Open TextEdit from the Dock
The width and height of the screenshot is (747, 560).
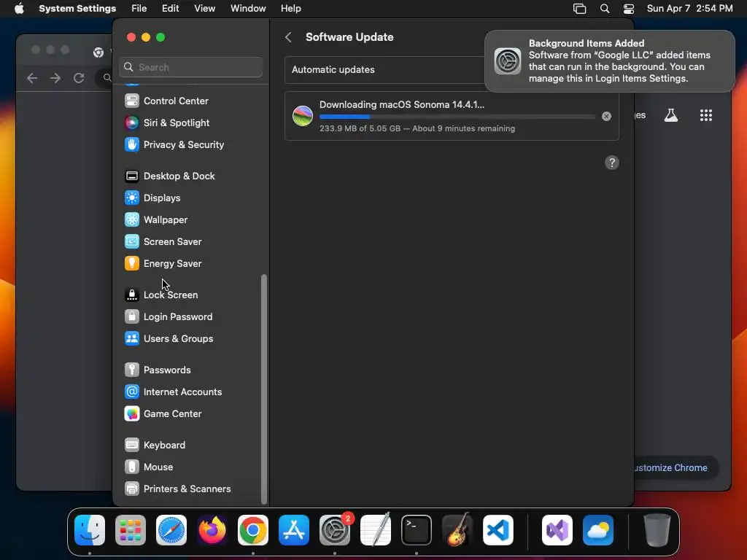pyautogui.click(x=376, y=530)
